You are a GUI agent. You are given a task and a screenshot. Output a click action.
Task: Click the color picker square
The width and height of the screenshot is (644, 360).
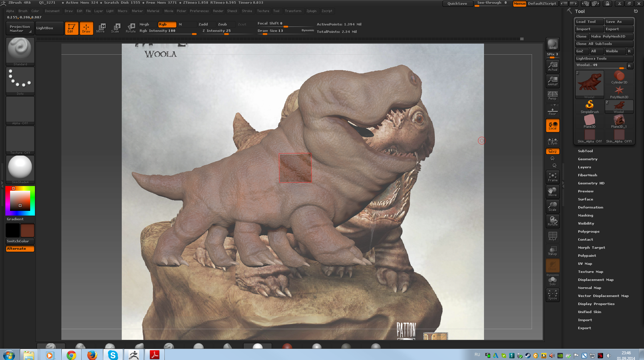point(20,201)
